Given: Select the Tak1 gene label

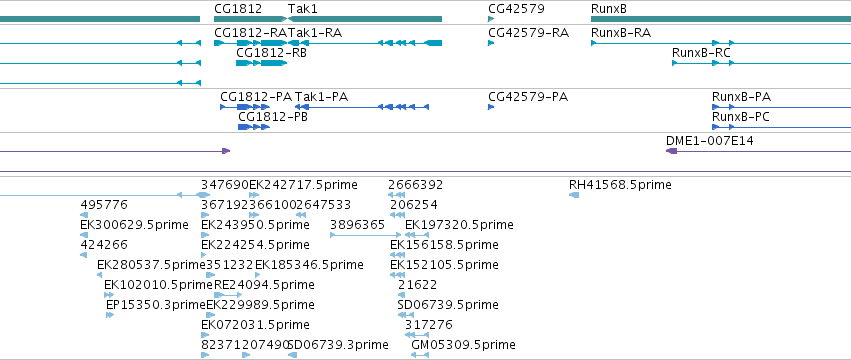Looking at the screenshot, I should [x=303, y=9].
